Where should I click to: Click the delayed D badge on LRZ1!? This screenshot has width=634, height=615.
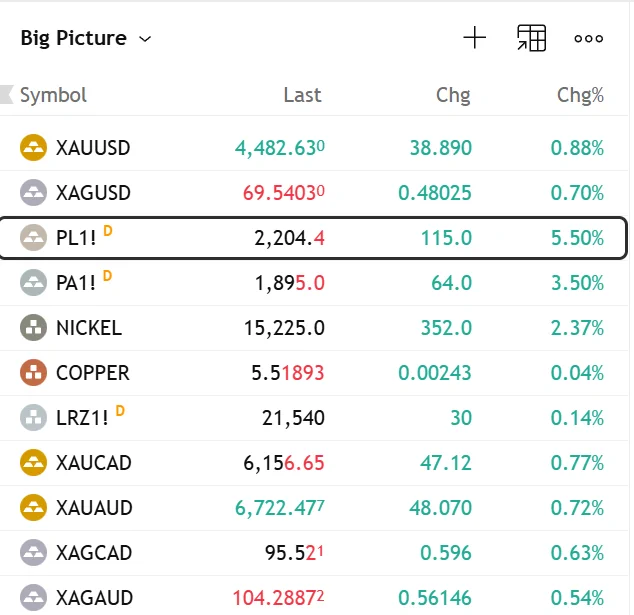click(x=120, y=411)
